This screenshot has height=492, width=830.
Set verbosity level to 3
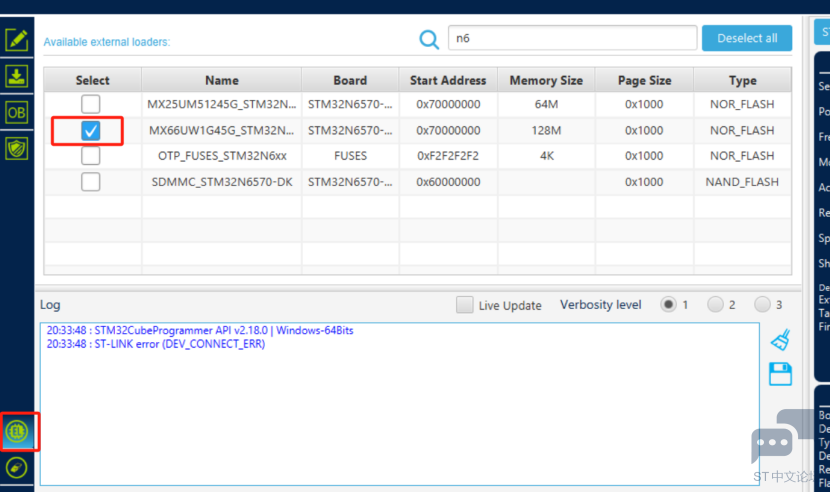click(x=762, y=305)
